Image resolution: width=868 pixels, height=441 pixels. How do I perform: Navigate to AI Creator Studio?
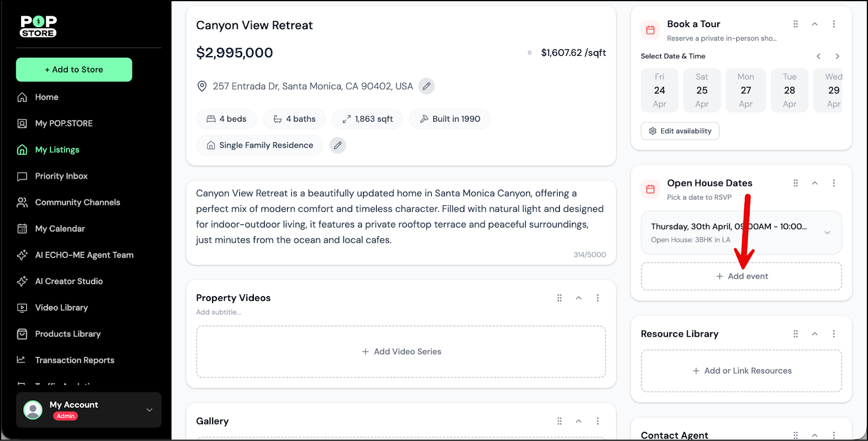tap(68, 281)
